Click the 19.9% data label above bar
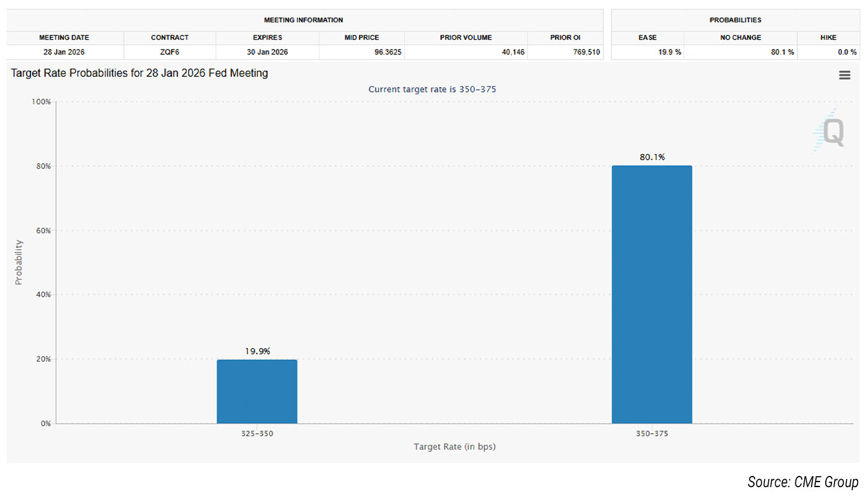This screenshot has width=868, height=502. point(257,351)
